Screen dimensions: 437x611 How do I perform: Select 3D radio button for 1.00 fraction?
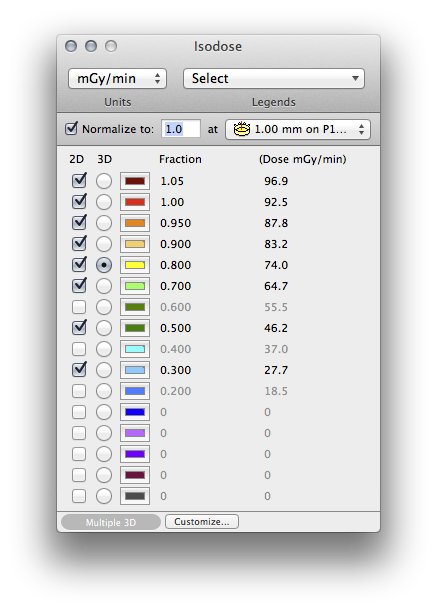(x=104, y=202)
